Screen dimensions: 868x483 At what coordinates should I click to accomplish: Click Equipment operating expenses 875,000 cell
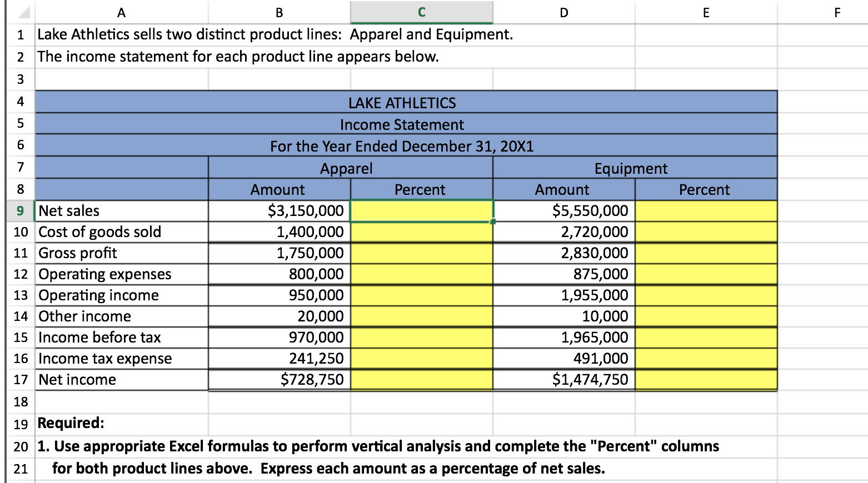564,274
